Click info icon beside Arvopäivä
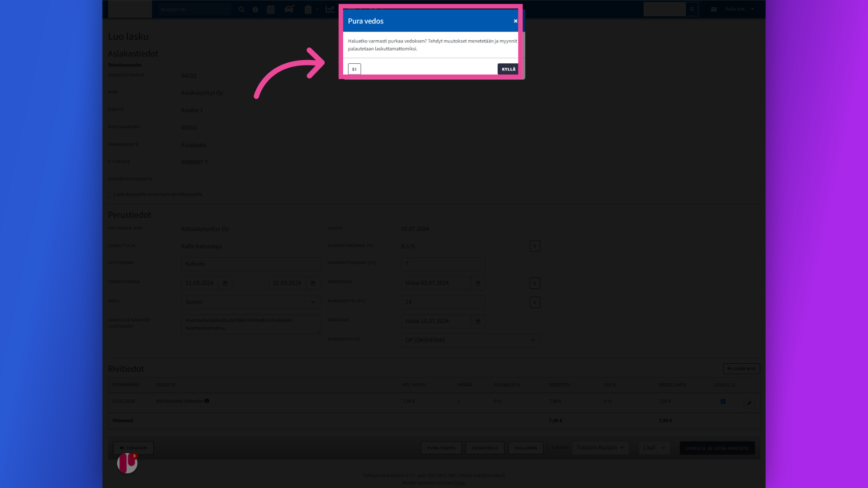868x488 pixels. click(x=535, y=283)
